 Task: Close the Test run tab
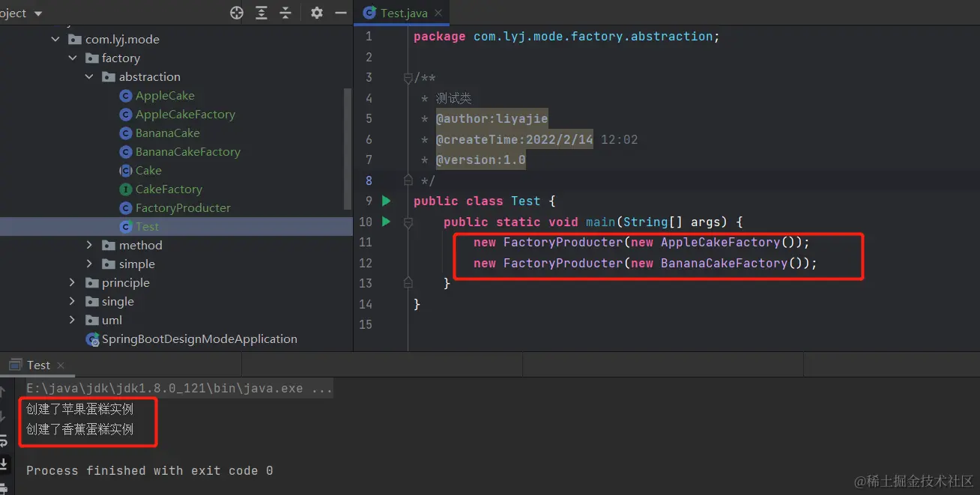[x=61, y=365]
